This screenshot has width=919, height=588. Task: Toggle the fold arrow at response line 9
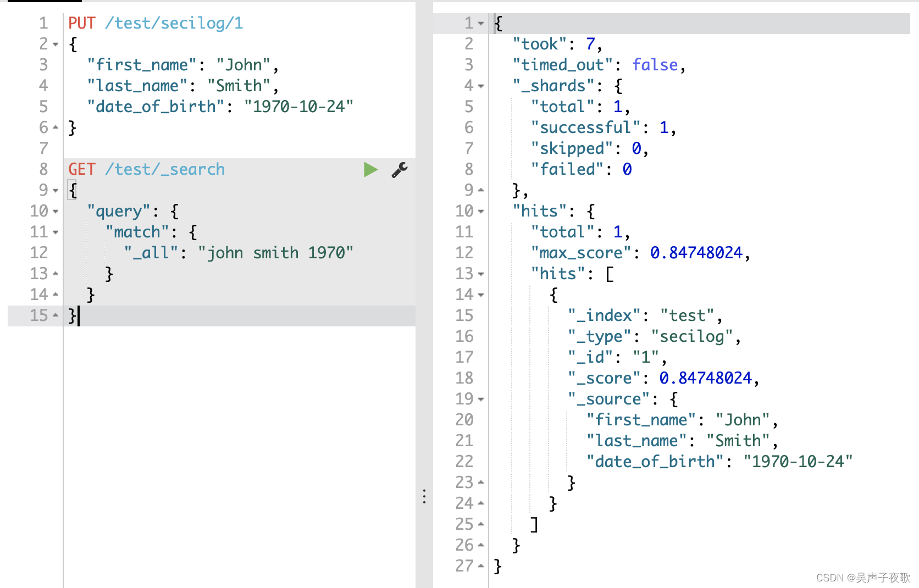[481, 191]
